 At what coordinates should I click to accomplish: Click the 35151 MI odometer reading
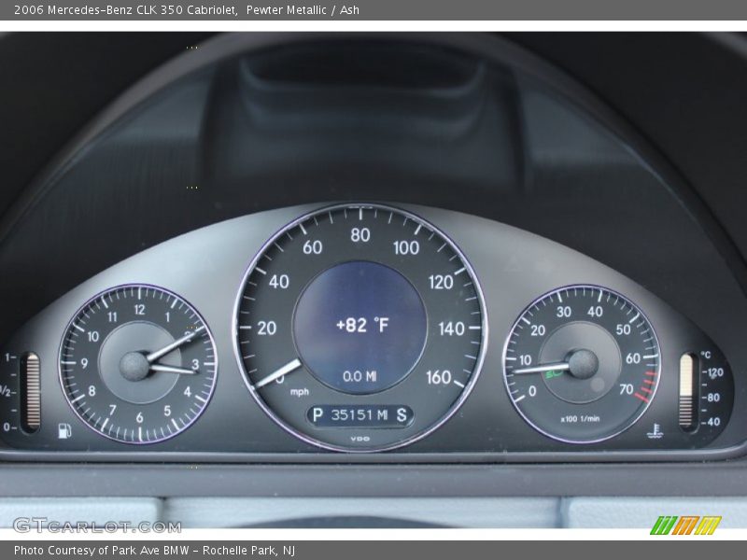coord(359,414)
